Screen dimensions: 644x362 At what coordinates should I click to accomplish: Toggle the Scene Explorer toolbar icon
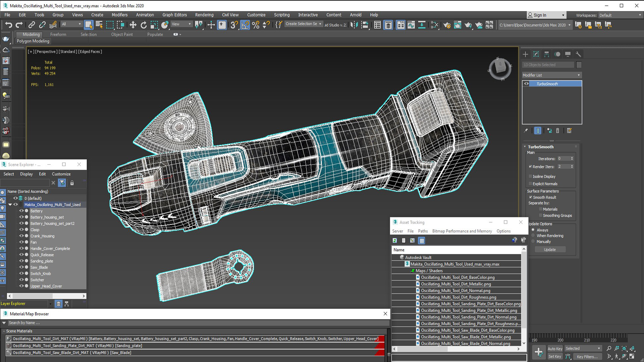point(377,25)
